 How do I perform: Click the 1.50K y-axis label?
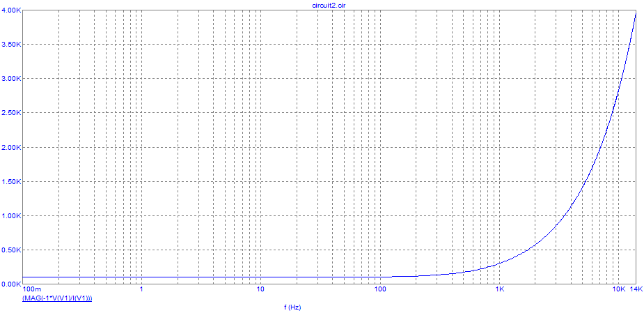click(11, 181)
